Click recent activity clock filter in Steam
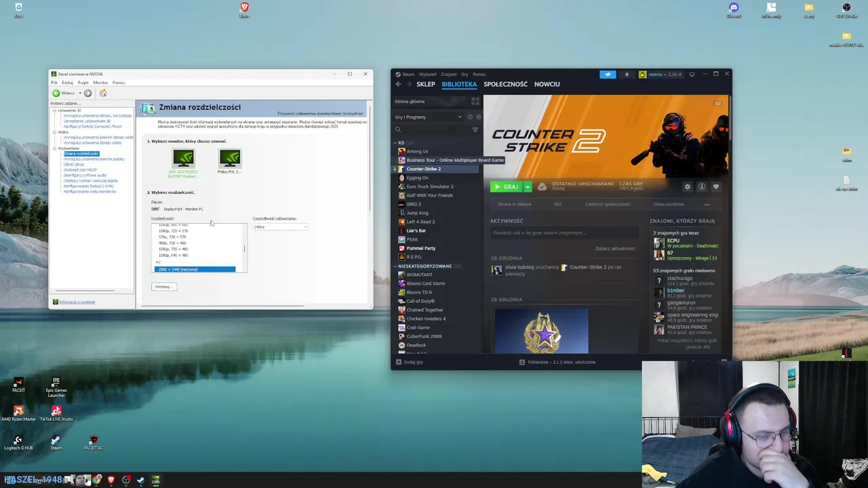The height and width of the screenshot is (488, 868). pyautogui.click(x=470, y=117)
